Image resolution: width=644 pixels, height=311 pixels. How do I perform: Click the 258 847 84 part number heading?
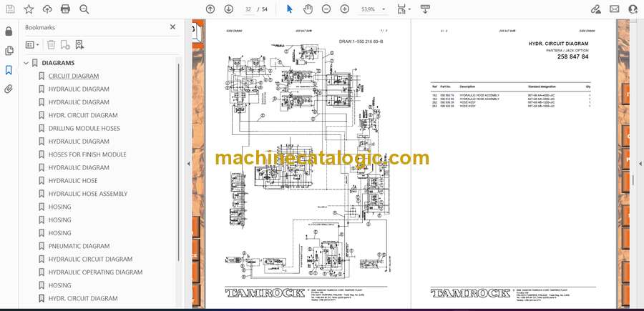(572, 56)
